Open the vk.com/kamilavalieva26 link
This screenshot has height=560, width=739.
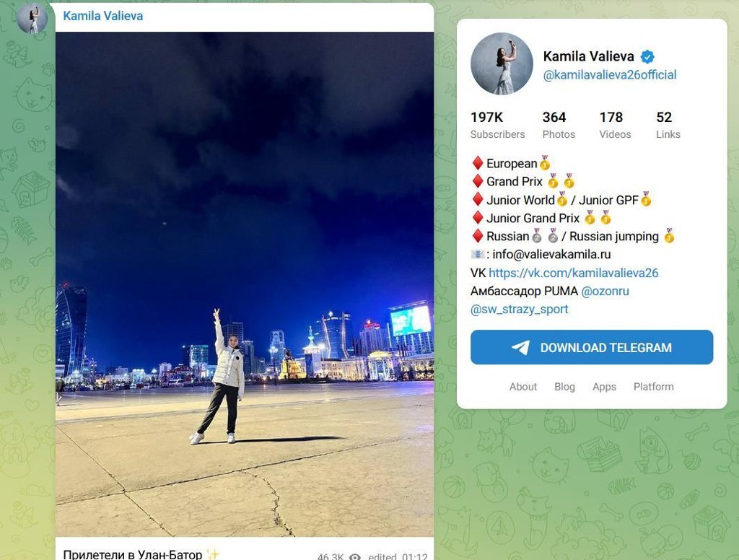(574, 273)
